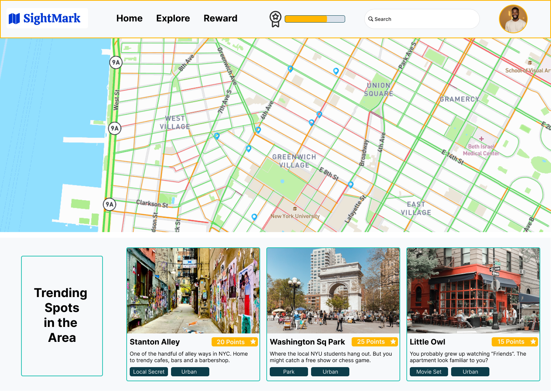Click the Stanton Alley description text
The width and height of the screenshot is (551, 392).
tap(189, 357)
